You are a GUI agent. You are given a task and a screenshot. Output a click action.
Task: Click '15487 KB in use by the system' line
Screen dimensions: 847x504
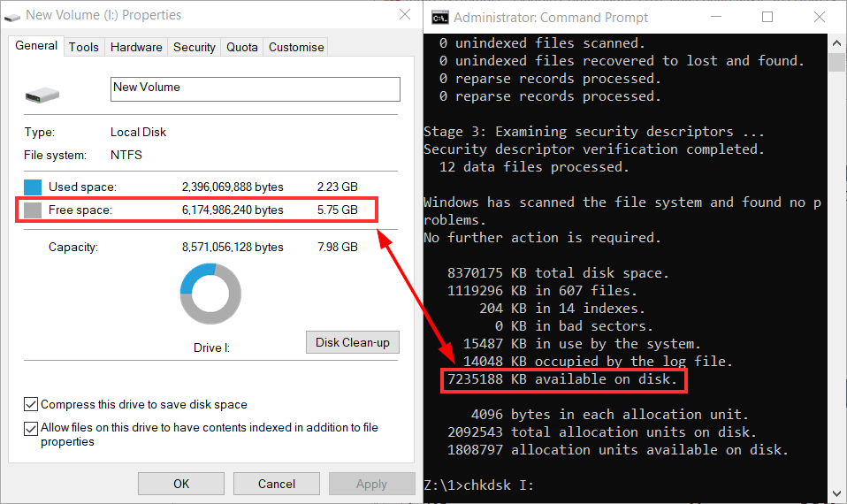583,344
